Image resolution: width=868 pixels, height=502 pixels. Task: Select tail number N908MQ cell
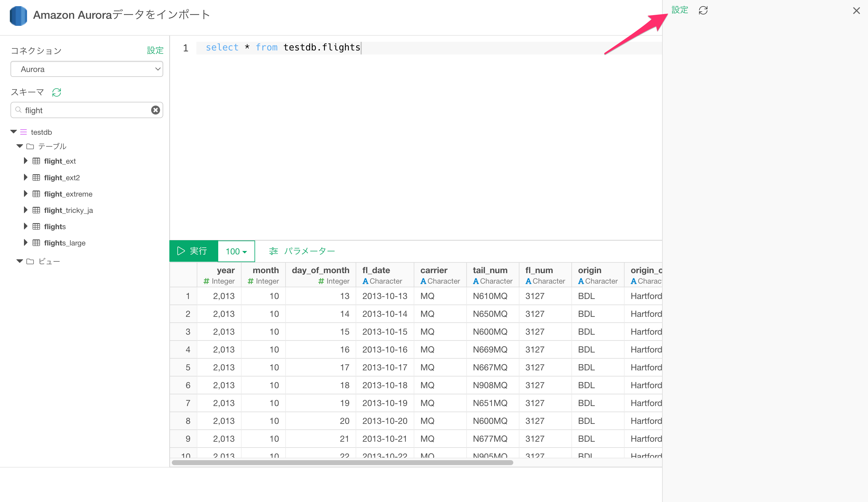pyautogui.click(x=493, y=385)
